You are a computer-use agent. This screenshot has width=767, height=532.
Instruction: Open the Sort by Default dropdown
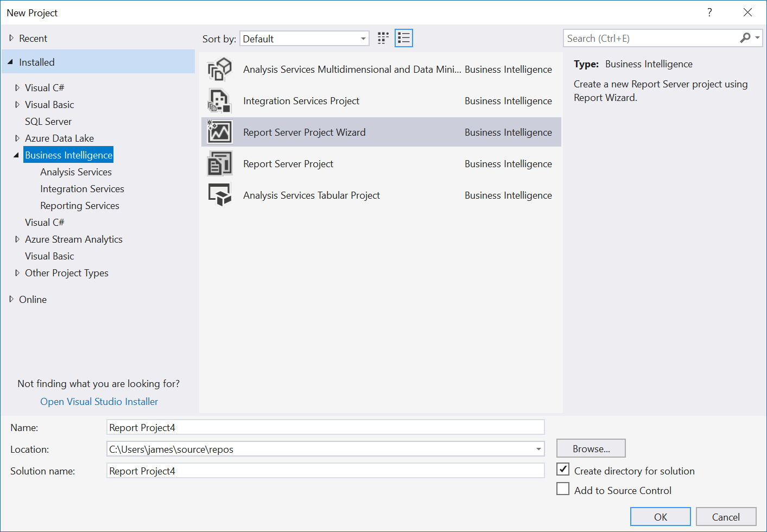click(305, 39)
